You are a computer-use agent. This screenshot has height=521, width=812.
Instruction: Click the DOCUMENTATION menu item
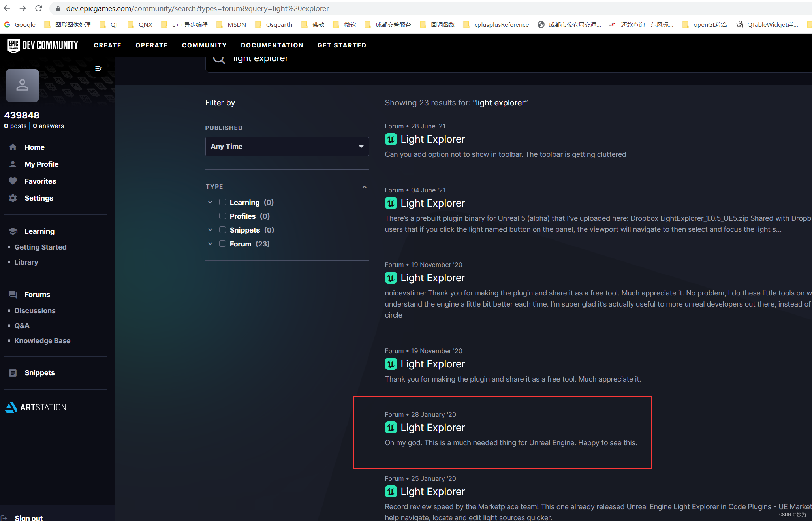pos(272,45)
